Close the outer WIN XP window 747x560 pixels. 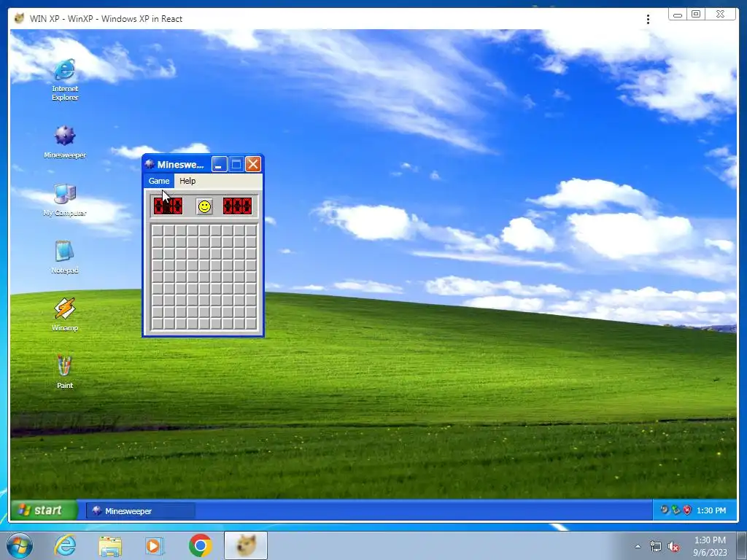(x=721, y=15)
